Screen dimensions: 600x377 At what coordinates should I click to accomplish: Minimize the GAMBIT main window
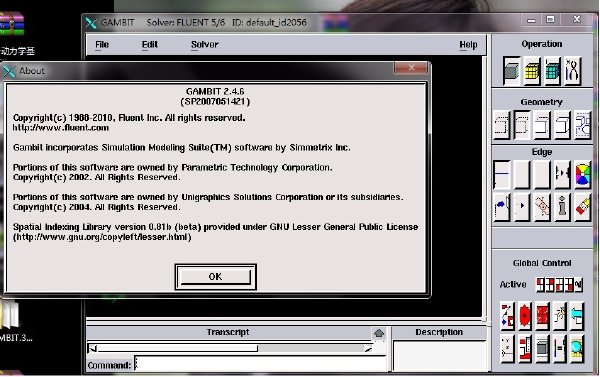click(x=531, y=20)
